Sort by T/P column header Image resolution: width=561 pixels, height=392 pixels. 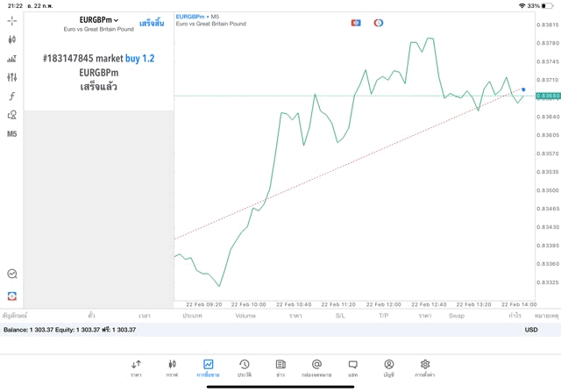tap(384, 316)
